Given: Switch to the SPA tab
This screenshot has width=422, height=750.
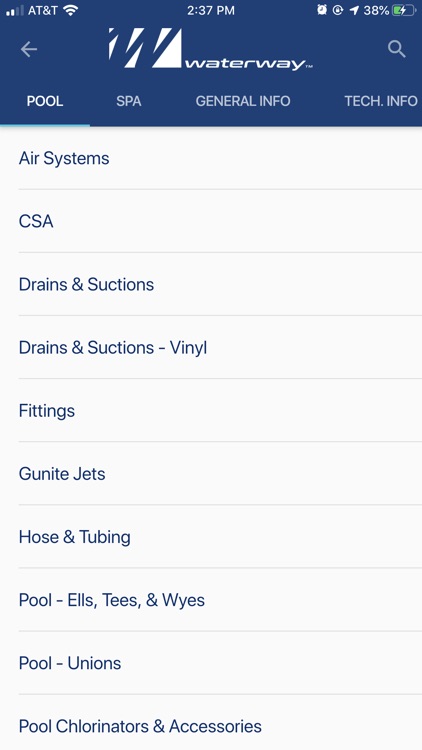Looking at the screenshot, I should tap(129, 101).
